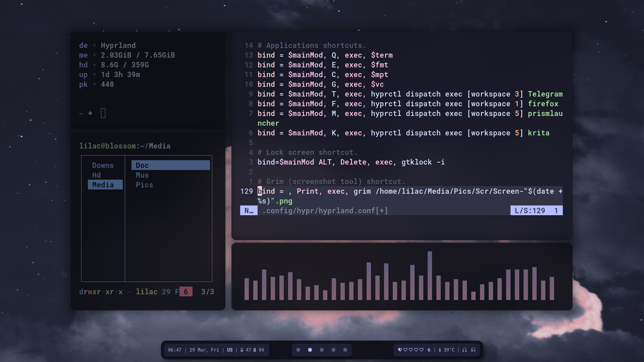This screenshot has width=644, height=362.
Task: Click the '# Lock screen shortcut.' comment
Action: 308,153
